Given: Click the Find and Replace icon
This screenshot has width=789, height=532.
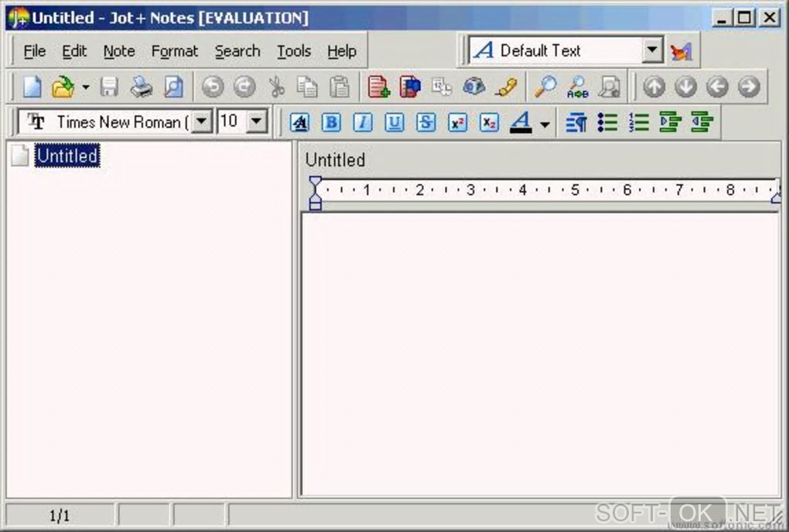Looking at the screenshot, I should (578, 87).
